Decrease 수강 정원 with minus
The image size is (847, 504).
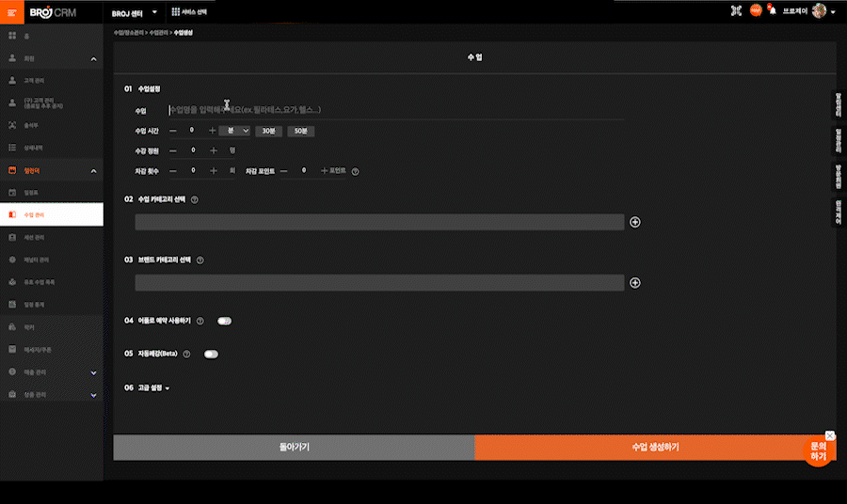173,150
